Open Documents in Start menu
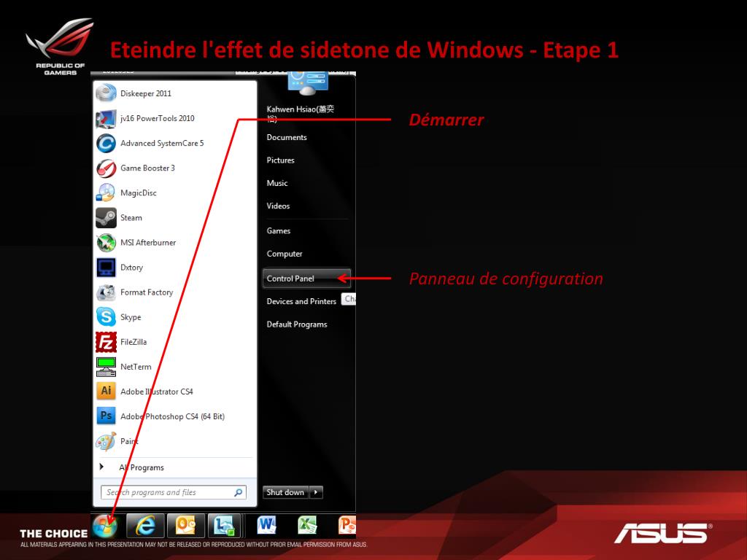Image resolution: width=747 pixels, height=560 pixels. [287, 137]
